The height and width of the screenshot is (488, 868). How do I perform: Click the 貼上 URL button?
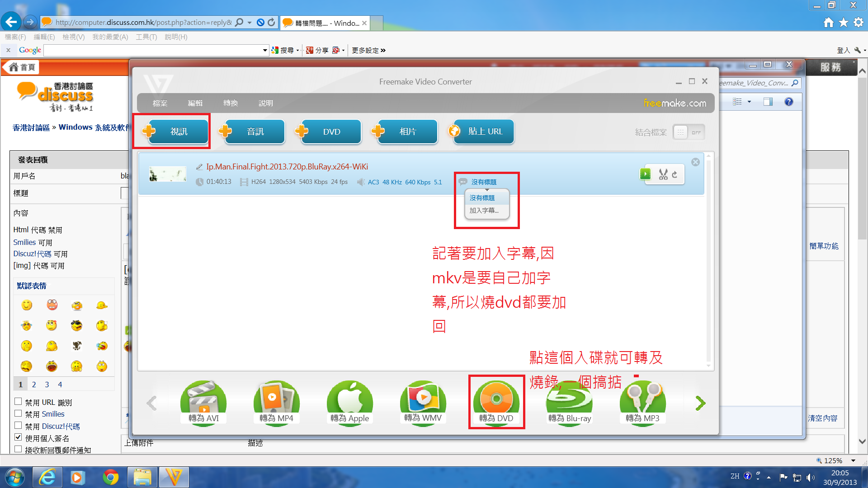click(484, 131)
